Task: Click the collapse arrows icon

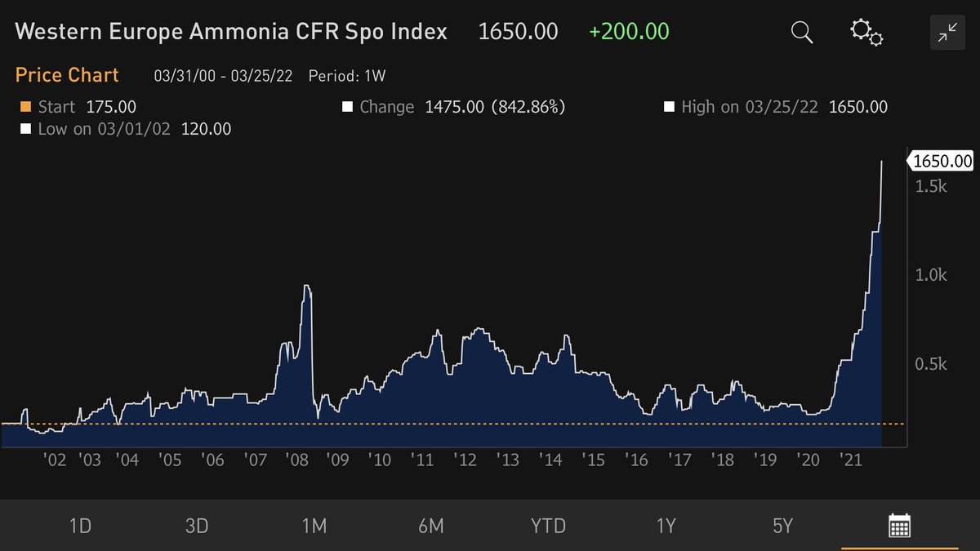Action: point(947,33)
